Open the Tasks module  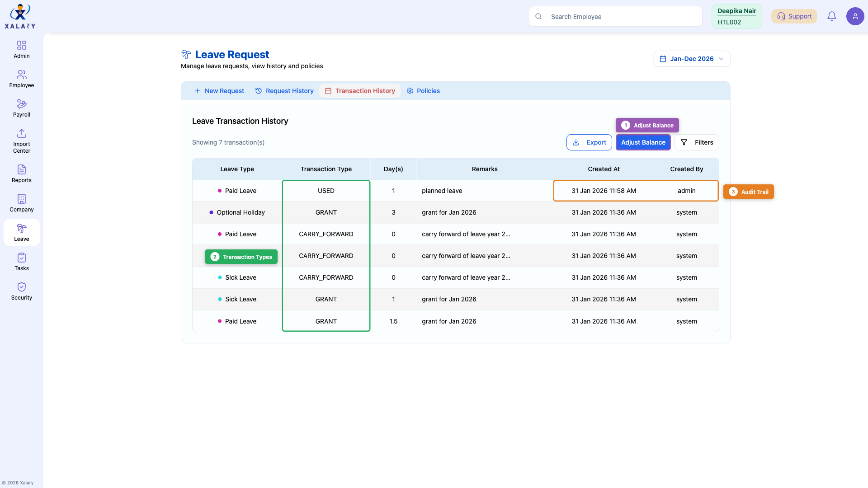coord(21,261)
